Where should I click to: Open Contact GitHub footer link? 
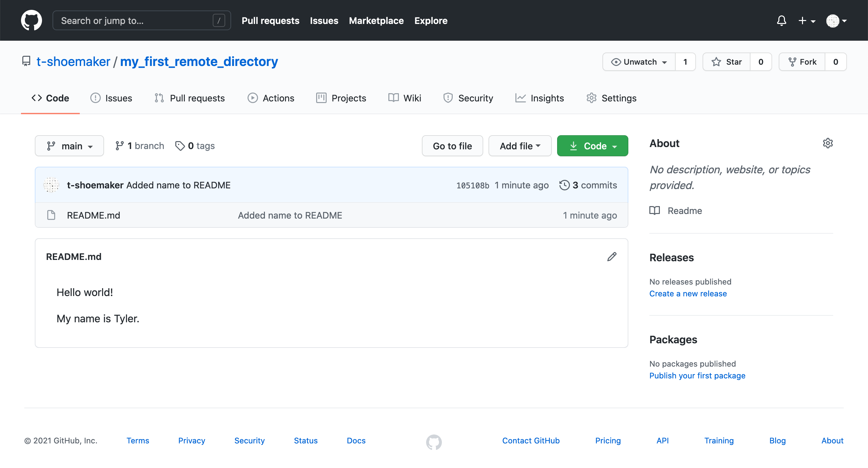click(531, 440)
